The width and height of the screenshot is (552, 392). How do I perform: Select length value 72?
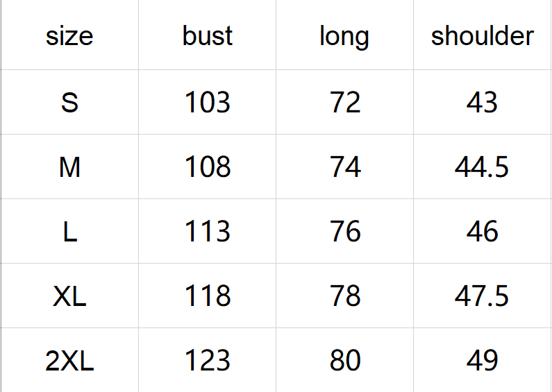pyautogui.click(x=345, y=103)
